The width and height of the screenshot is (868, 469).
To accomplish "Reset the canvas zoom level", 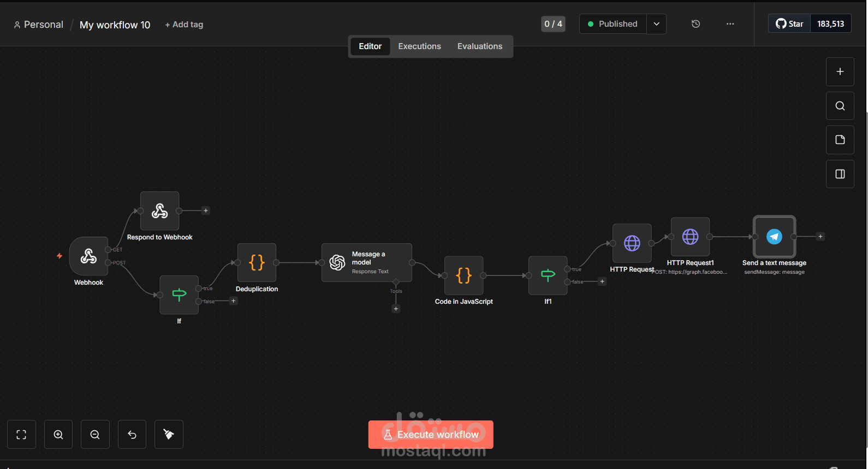I will point(132,435).
